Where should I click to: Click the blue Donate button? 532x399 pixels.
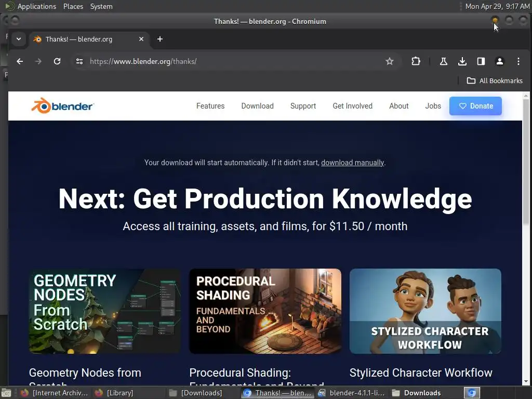point(475,106)
